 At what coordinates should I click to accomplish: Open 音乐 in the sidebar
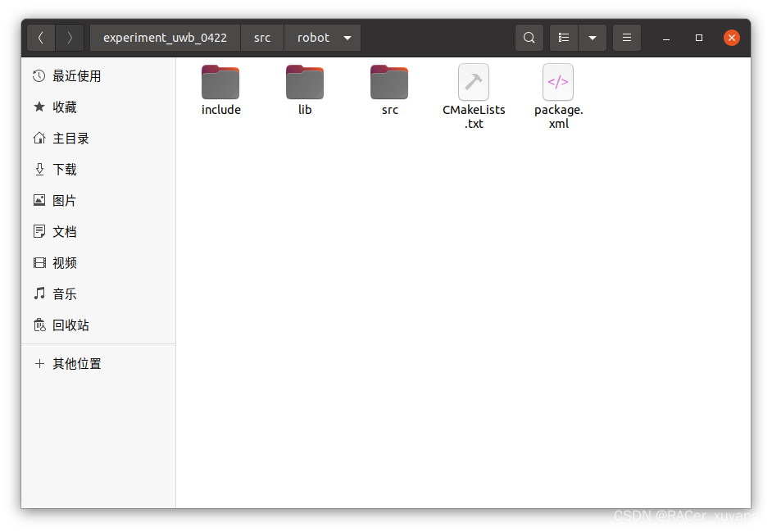pos(98,294)
